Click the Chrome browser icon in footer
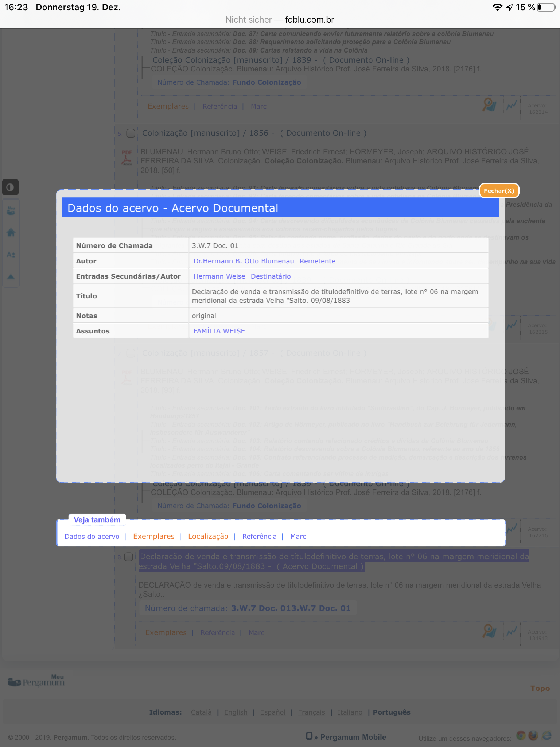The width and height of the screenshot is (560, 747). (521, 736)
